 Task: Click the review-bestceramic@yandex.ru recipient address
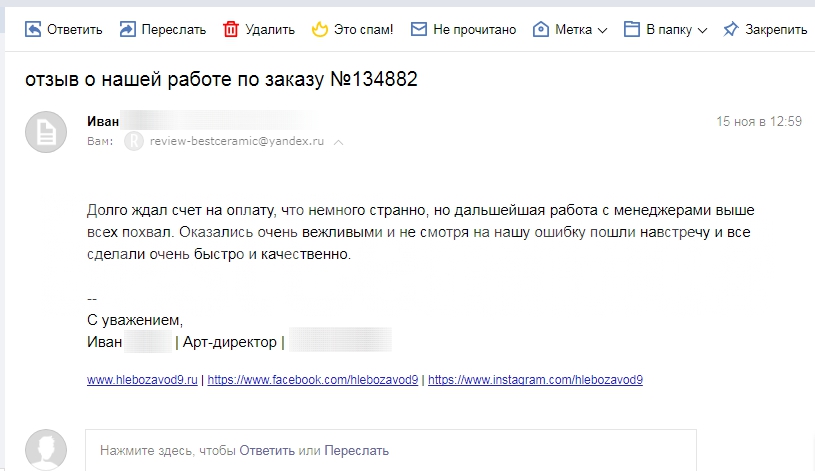pos(236,141)
